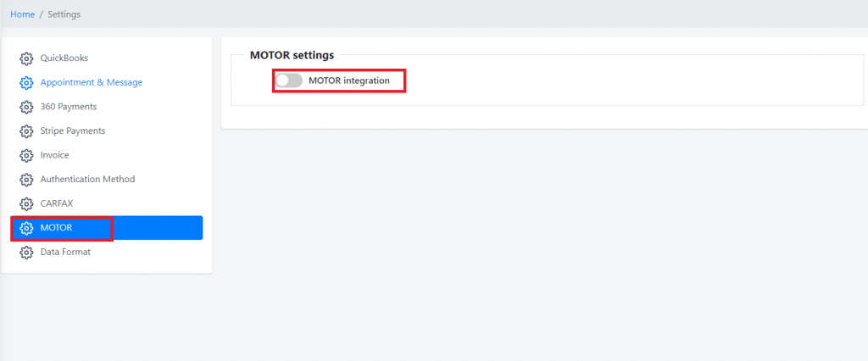Click the gear icon next to Stripe Payments
The width and height of the screenshot is (868, 361).
coord(26,131)
